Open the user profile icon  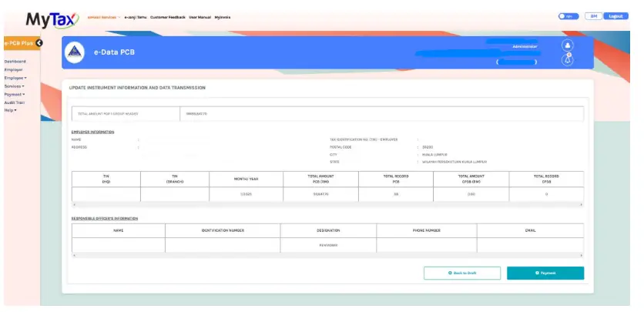pos(568,45)
